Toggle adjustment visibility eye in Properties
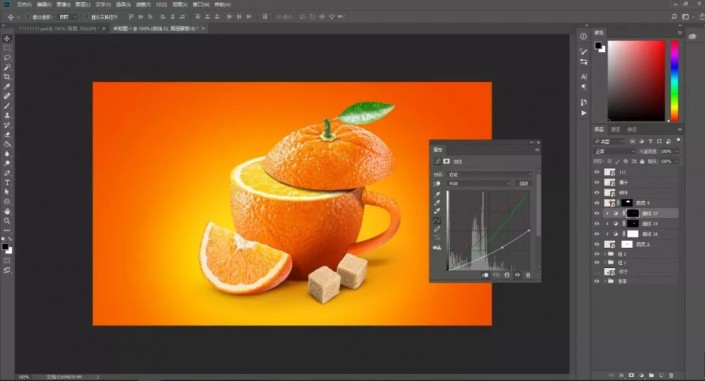This screenshot has width=705, height=381. 518,275
